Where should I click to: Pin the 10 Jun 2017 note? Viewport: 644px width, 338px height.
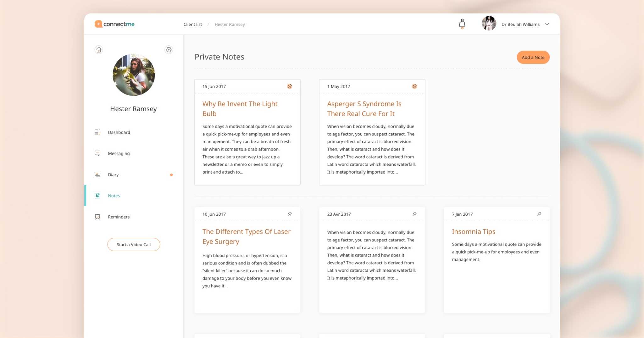click(x=290, y=214)
